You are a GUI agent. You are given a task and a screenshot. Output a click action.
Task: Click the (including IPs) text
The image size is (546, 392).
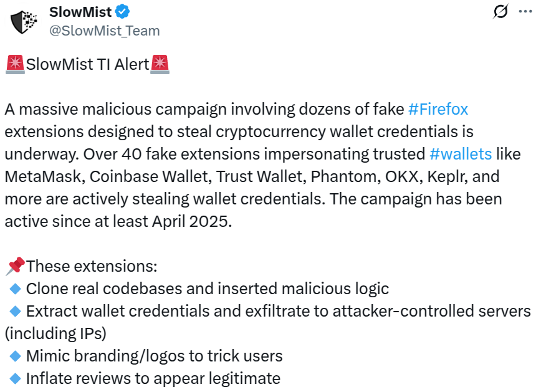point(55,333)
